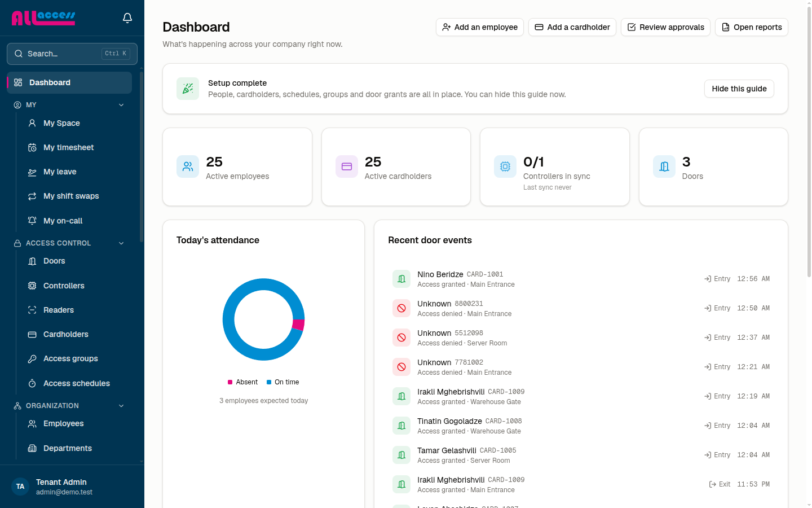This screenshot has height=508, width=812.
Task: Click the denied icon for Unknown 8800231
Action: coord(401,308)
